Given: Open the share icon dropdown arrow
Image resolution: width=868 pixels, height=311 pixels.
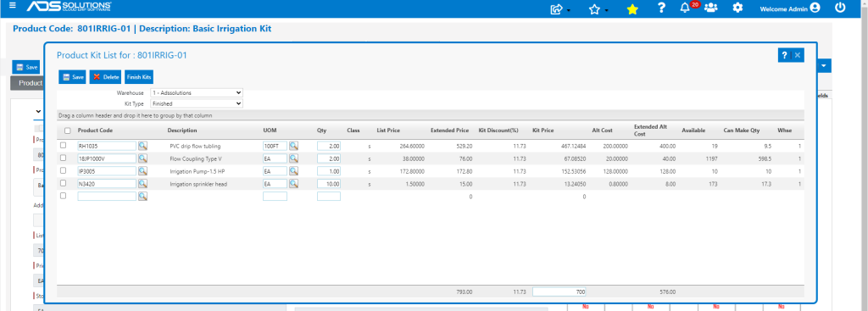Looking at the screenshot, I should (x=569, y=10).
